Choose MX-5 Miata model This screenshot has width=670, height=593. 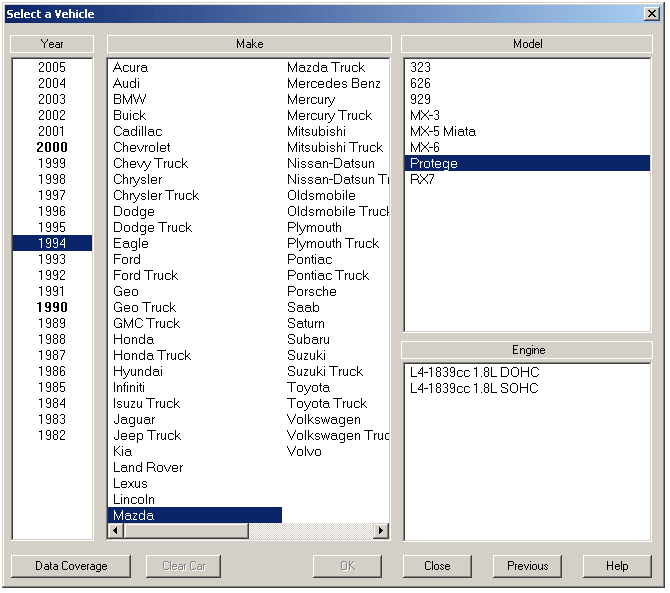527,131
